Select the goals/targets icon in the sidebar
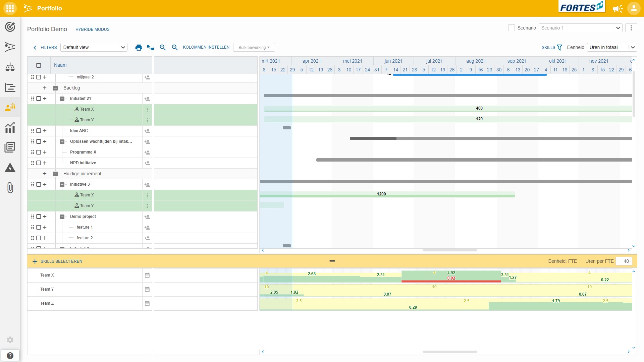Screen dimensions: 644x362 10,27
